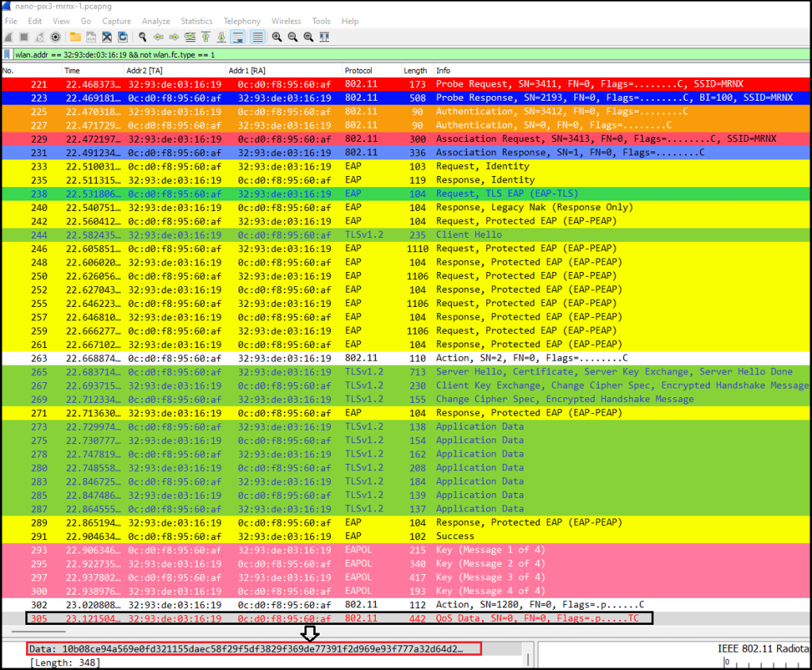Click the find packet magnifier icon
Image resolution: width=812 pixels, height=670 pixels.
tap(143, 37)
